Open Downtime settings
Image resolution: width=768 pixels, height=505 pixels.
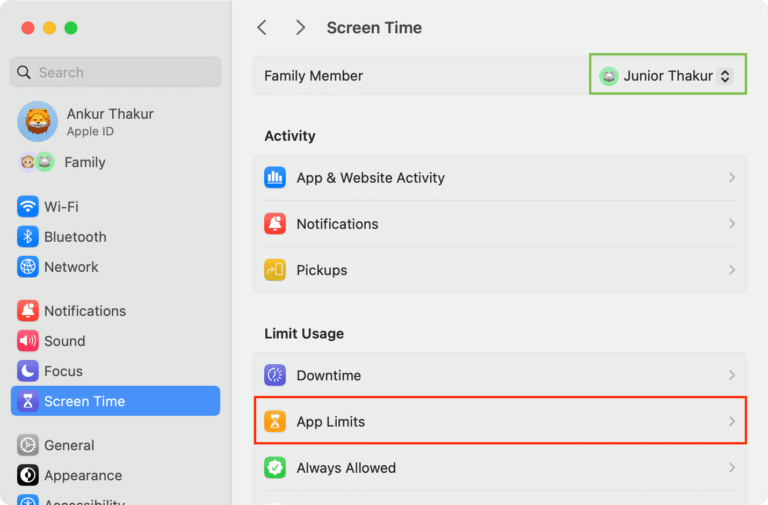coord(500,375)
